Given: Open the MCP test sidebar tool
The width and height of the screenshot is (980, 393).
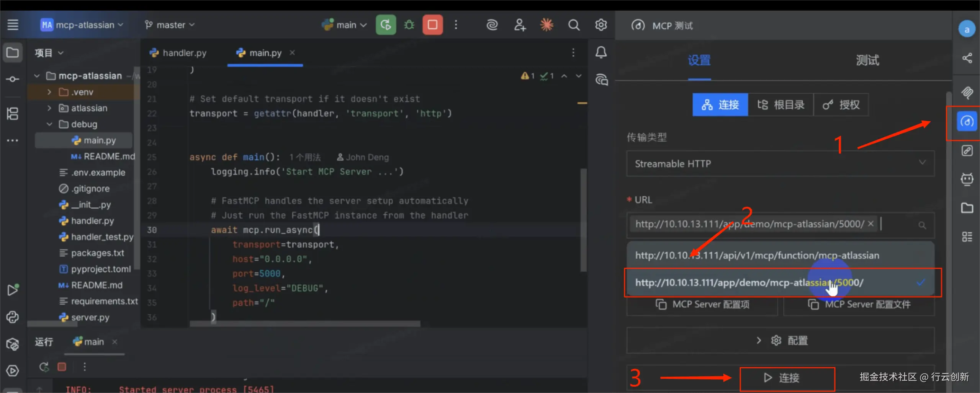Looking at the screenshot, I should [967, 122].
